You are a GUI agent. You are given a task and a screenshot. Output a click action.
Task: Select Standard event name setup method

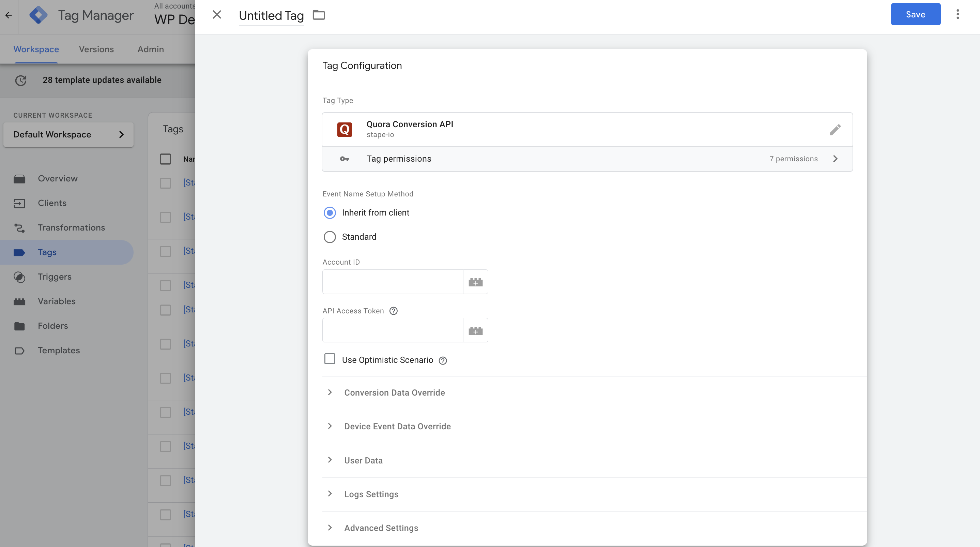[x=330, y=237]
